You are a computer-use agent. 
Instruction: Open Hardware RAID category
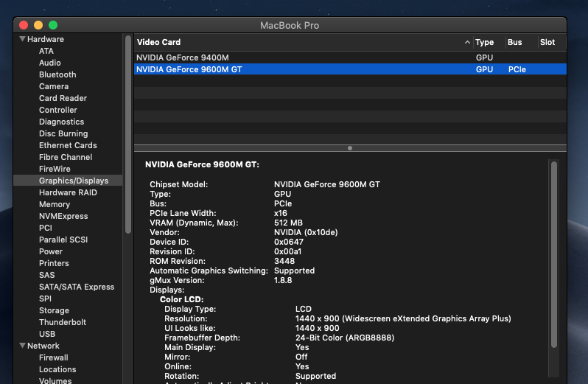point(68,192)
